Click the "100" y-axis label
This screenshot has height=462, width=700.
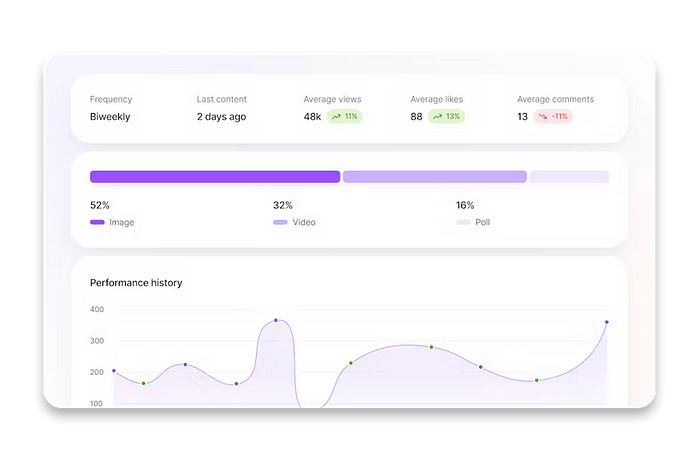(96, 403)
